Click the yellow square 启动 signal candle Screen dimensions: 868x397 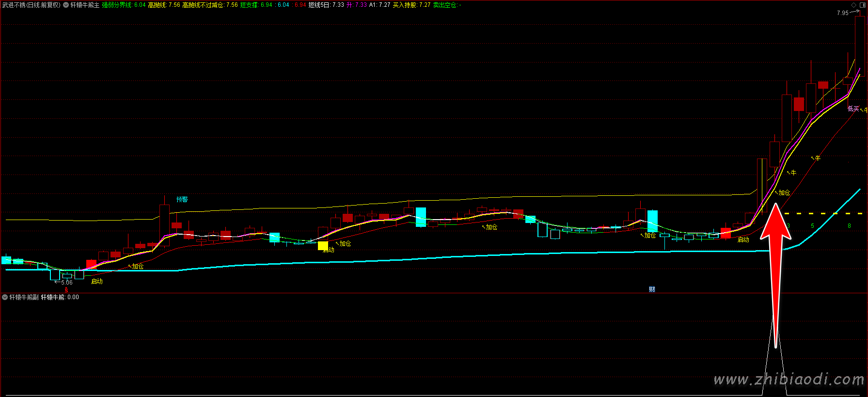coord(323,246)
